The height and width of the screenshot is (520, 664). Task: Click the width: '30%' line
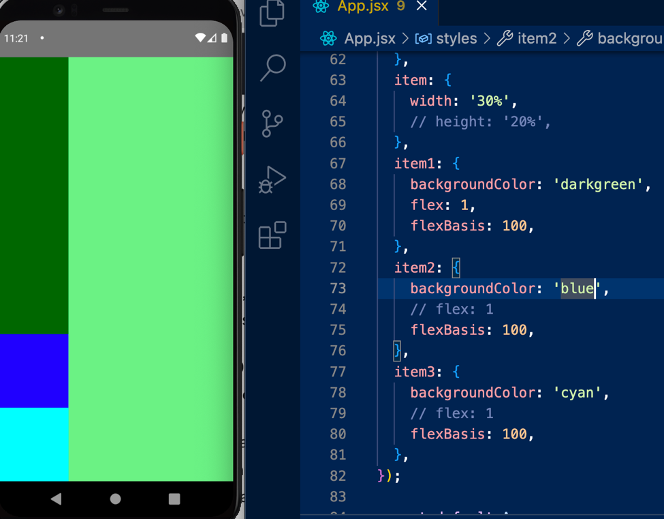point(463,101)
